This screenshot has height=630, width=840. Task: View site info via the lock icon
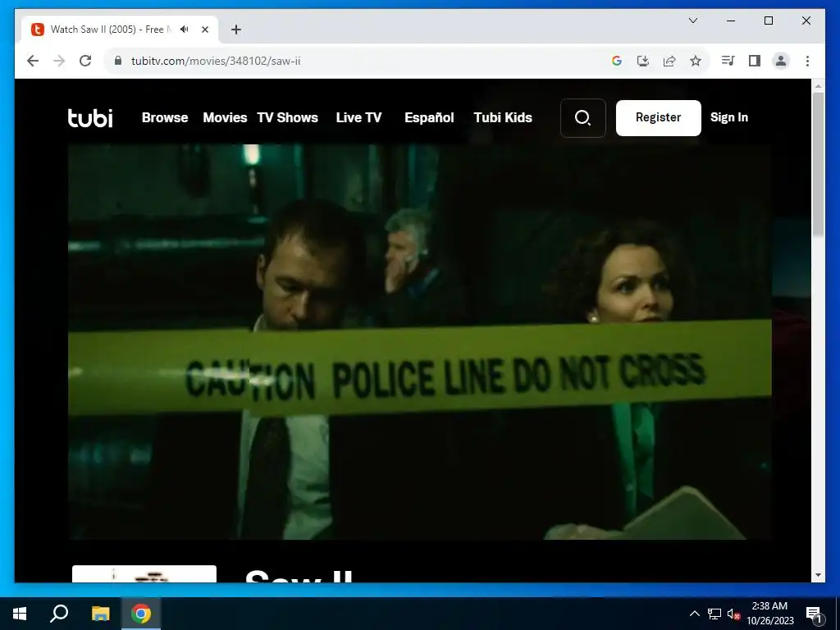coord(118,61)
